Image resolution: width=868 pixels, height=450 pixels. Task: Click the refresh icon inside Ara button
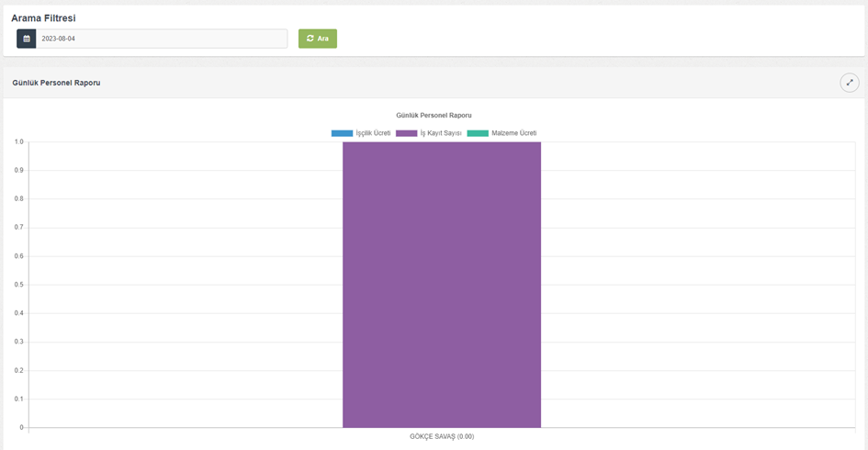(x=310, y=39)
